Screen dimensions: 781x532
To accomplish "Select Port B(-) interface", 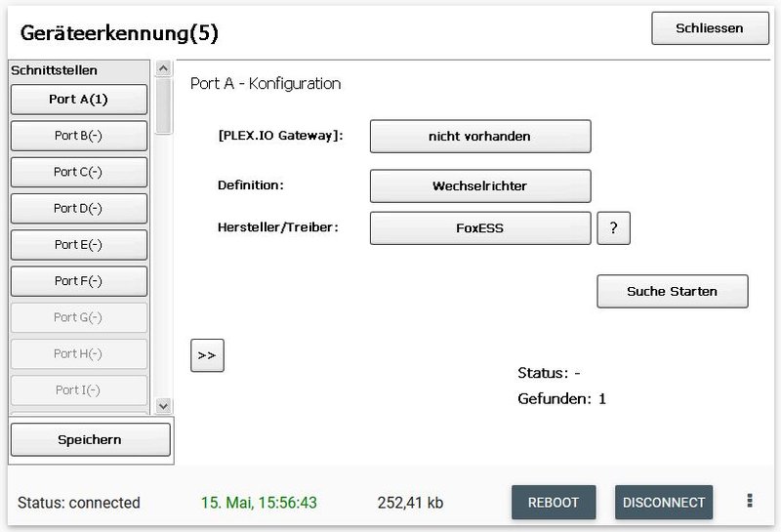I will tap(78, 136).
